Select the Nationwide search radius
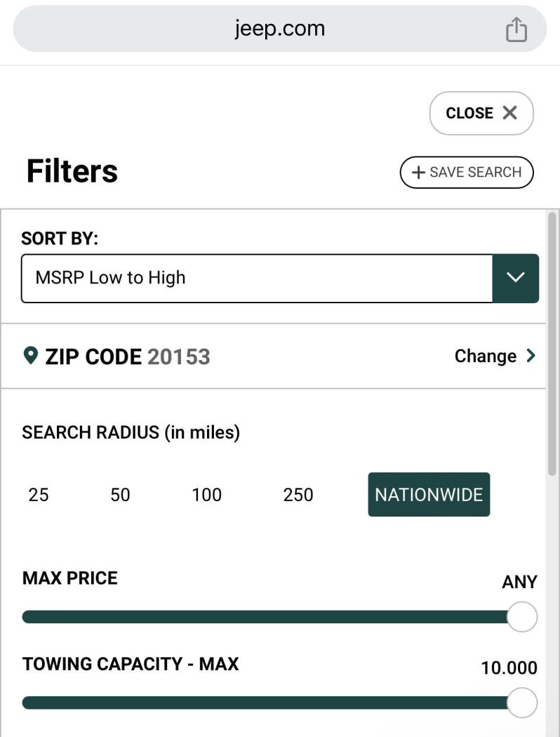 tap(429, 495)
